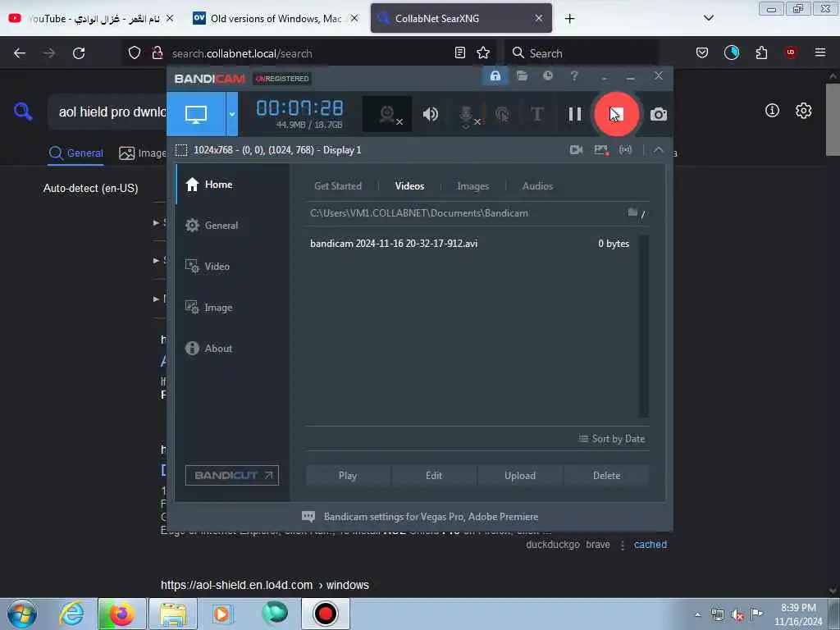
Task: Click video camera icon in status bar
Action: pyautogui.click(x=577, y=150)
